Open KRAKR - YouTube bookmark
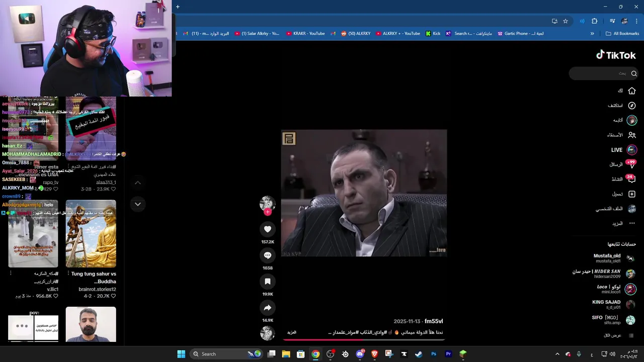The width and height of the screenshot is (644, 362). click(x=305, y=34)
